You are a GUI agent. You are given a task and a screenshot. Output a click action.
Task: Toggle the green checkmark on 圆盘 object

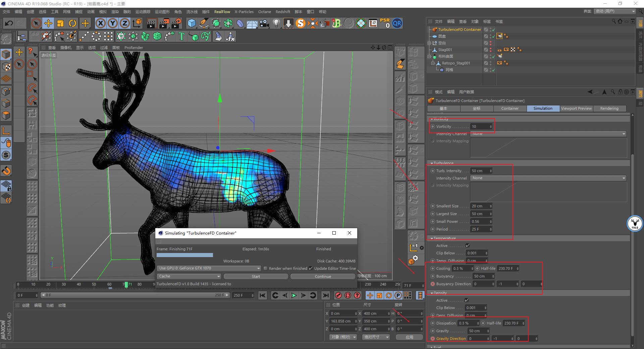(x=494, y=36)
